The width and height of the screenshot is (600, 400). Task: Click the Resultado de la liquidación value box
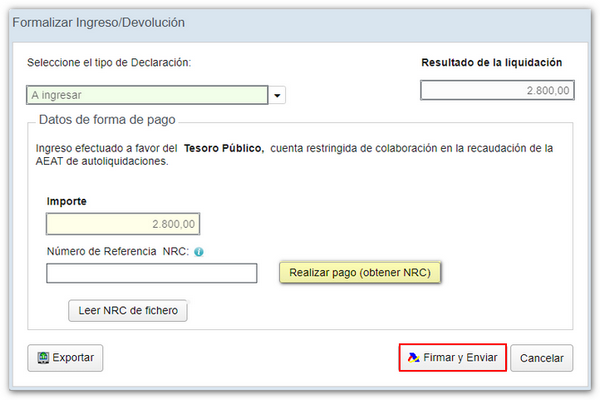[x=497, y=91]
